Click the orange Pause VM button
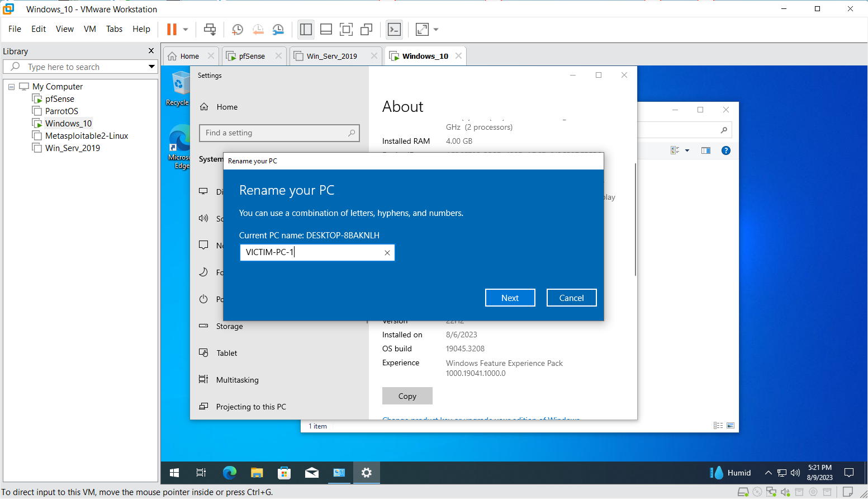The width and height of the screenshot is (868, 499). 172,29
